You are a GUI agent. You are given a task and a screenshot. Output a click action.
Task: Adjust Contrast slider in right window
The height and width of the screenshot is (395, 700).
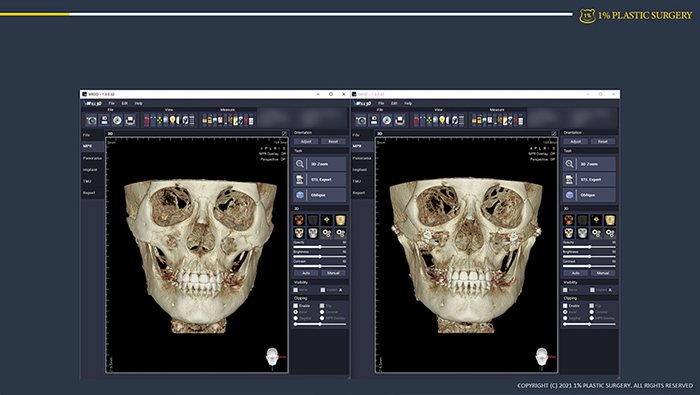click(589, 266)
